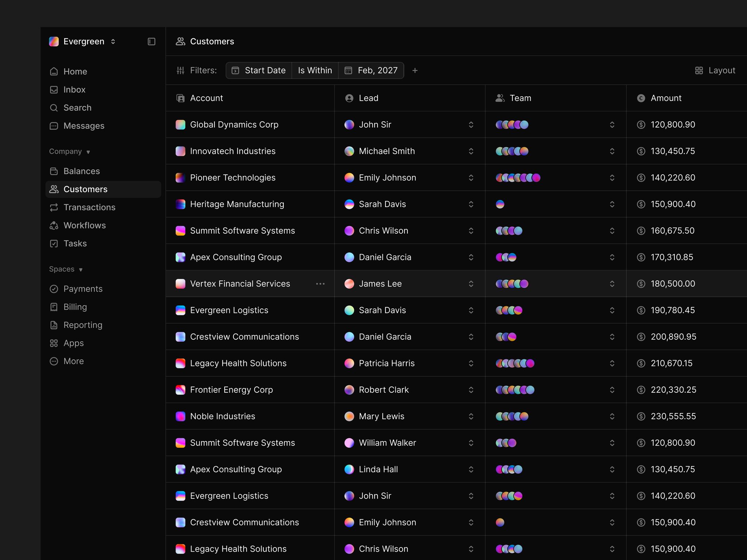Open the Feb, 2027 date picker
747x560 pixels.
click(371, 70)
